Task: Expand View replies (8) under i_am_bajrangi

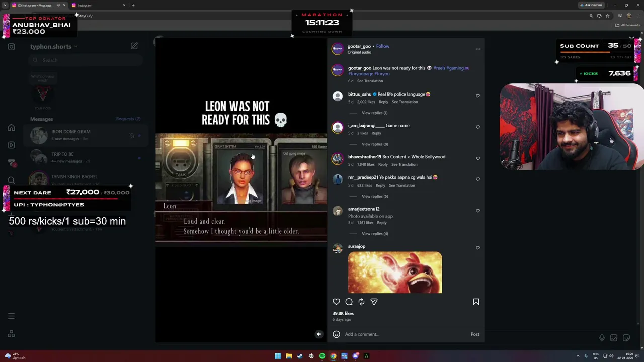Action: click(x=375, y=144)
